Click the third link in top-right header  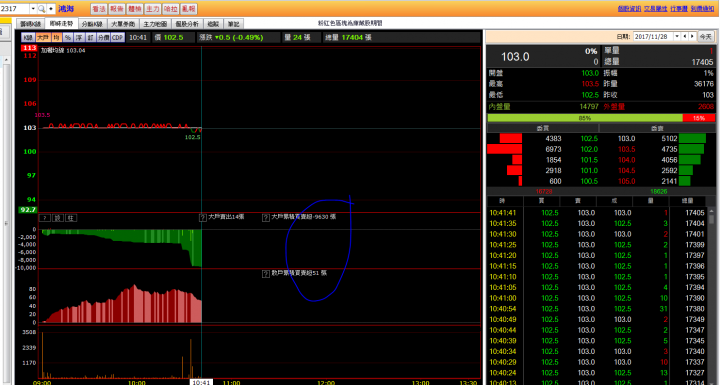pyautogui.click(x=679, y=9)
